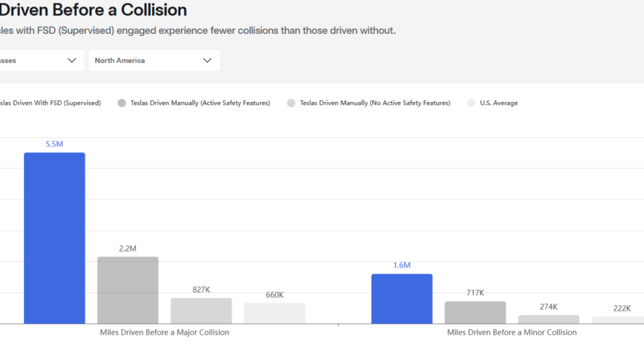
Task: Toggle the U.S. Average legend item
Action: [493, 103]
